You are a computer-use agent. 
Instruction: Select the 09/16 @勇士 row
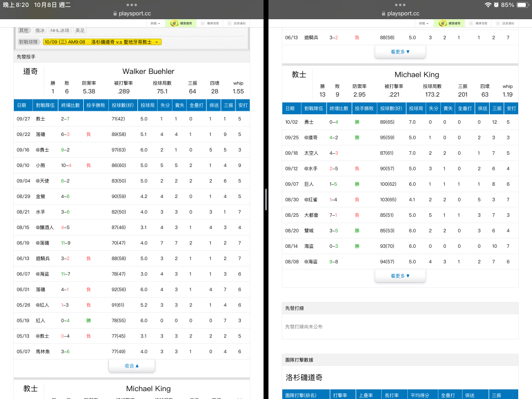[x=132, y=150]
